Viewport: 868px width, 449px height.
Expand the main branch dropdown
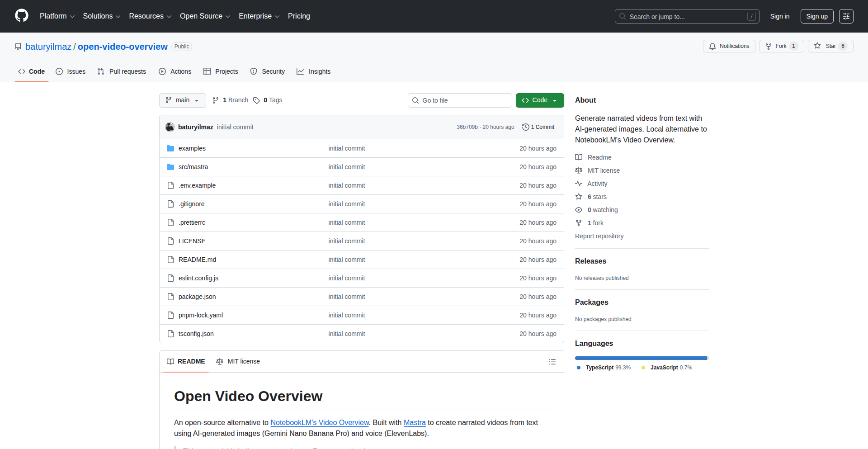pyautogui.click(x=182, y=100)
